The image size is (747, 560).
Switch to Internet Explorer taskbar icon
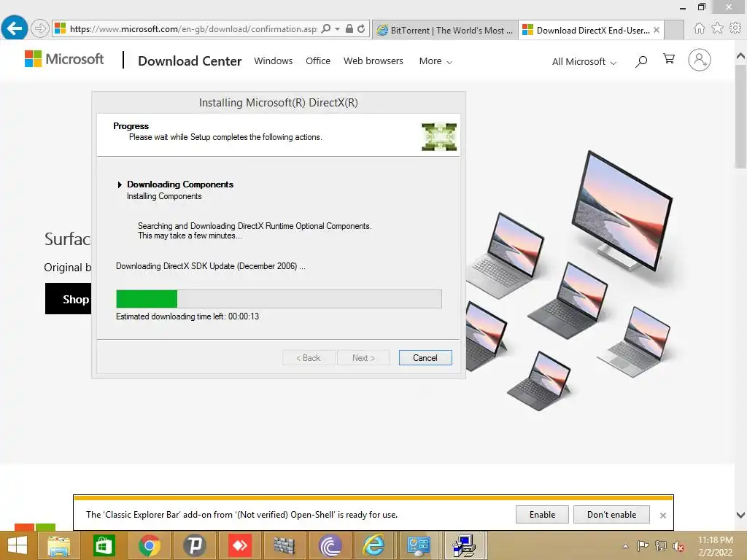tap(374, 545)
